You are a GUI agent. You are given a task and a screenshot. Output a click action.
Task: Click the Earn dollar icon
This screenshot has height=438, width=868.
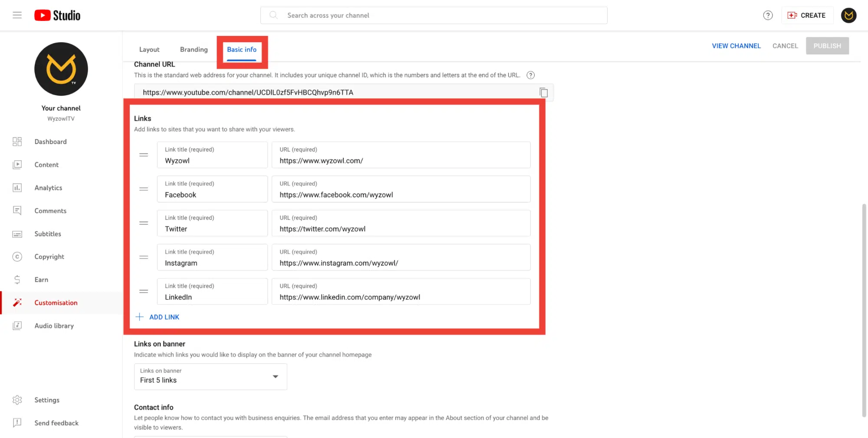[x=17, y=280]
